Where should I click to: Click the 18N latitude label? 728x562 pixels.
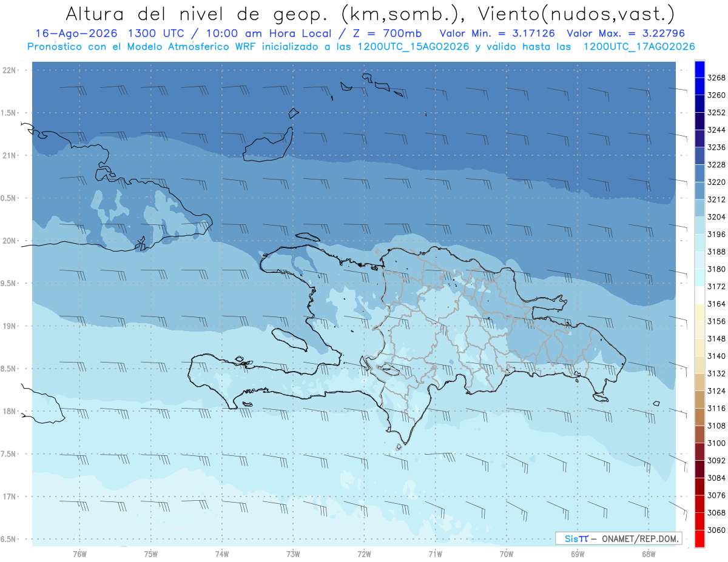click(x=8, y=412)
